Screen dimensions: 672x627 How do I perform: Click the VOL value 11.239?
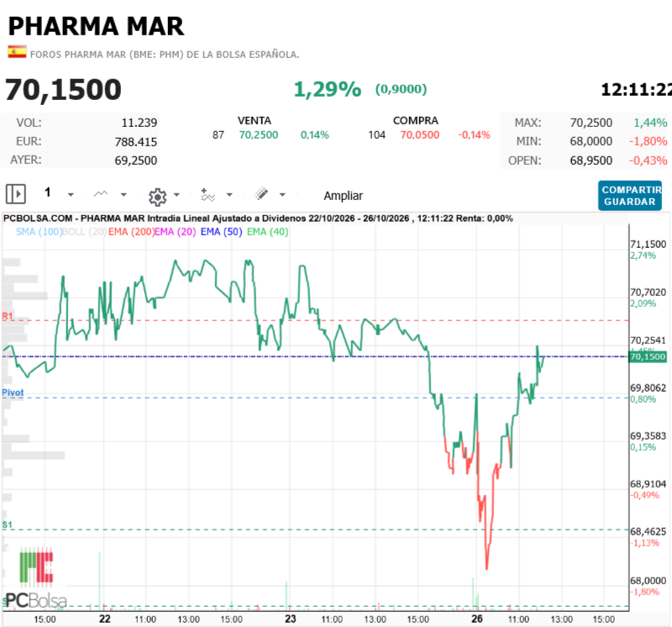(x=139, y=123)
